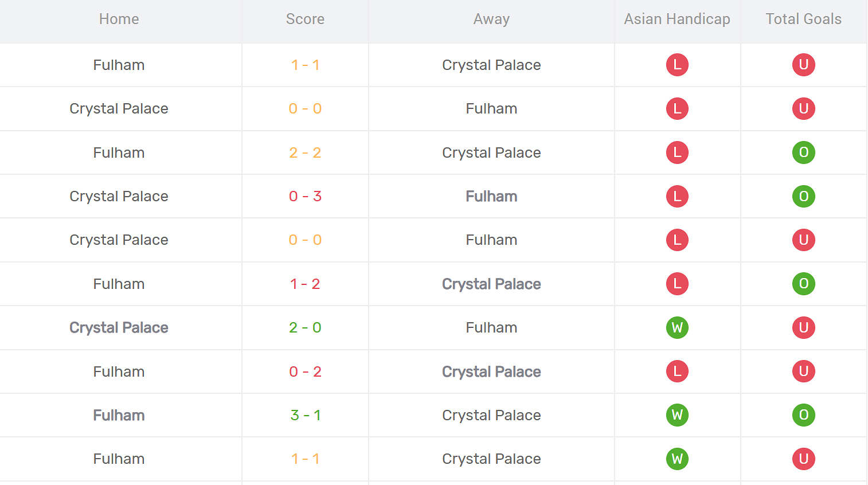The image size is (868, 485).
Task: Open the 2 - 2 score link
Action: click(x=305, y=152)
